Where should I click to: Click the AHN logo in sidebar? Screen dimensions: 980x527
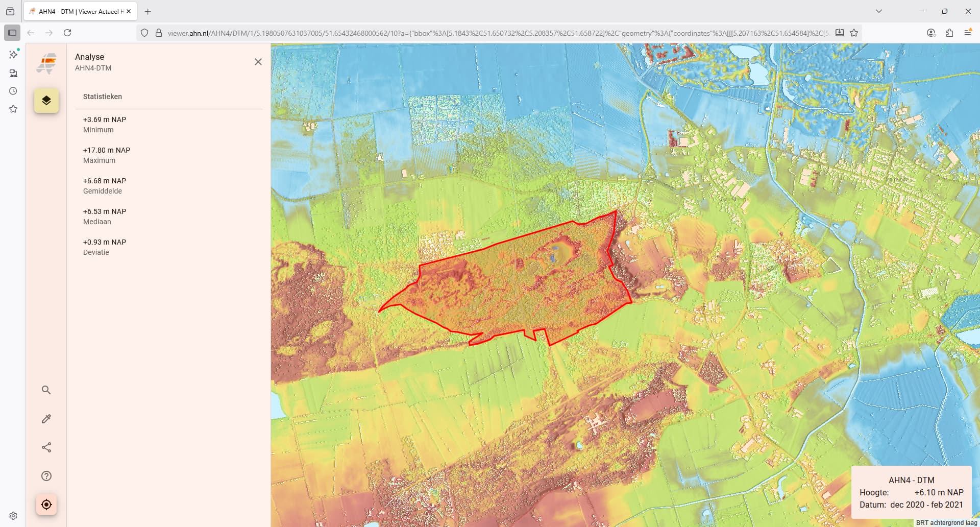[x=46, y=64]
